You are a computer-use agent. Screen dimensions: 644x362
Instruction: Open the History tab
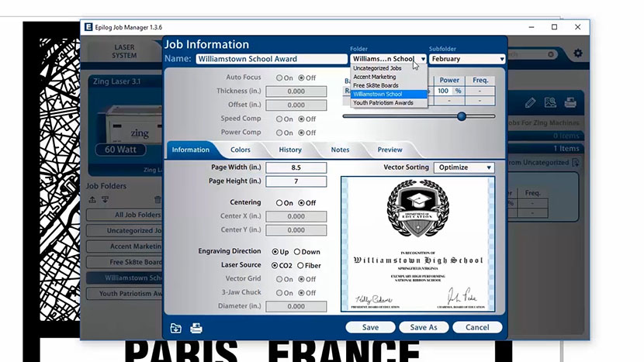[x=290, y=150]
